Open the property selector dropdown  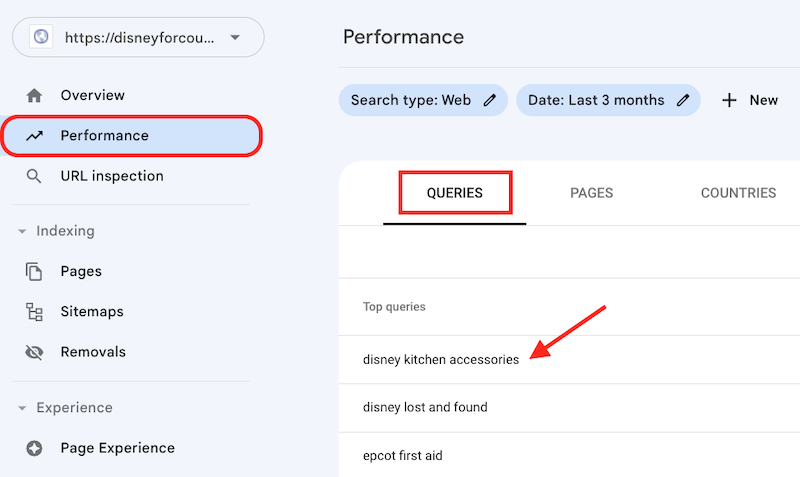235,38
